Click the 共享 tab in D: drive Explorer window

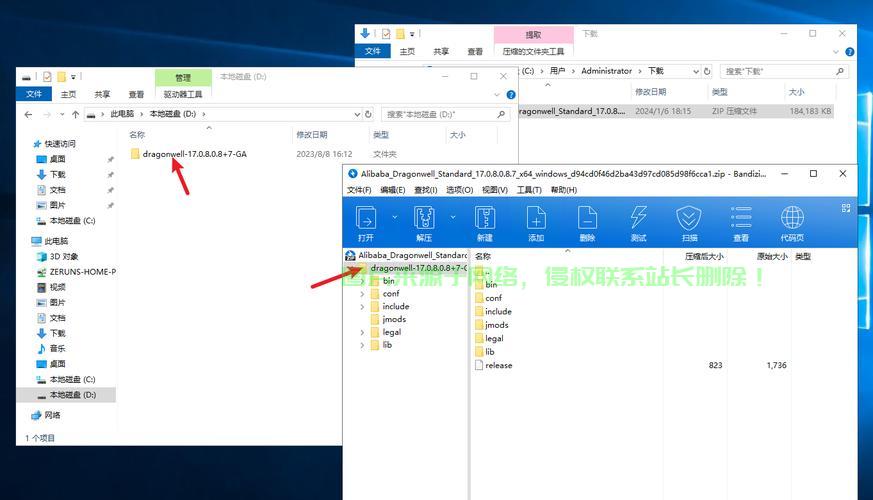[102, 94]
